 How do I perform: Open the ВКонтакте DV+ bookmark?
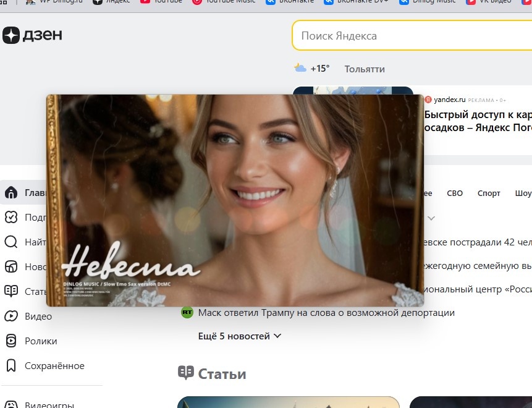(x=356, y=2)
